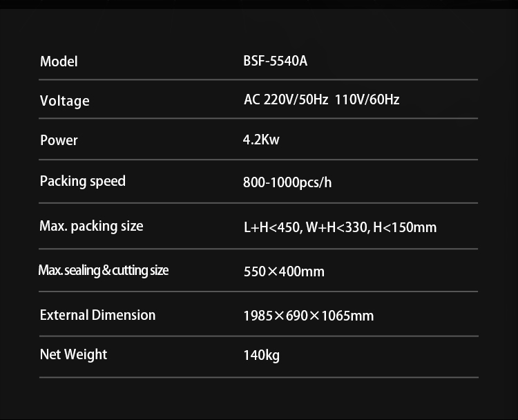518x420 pixels.
Task: Select the BSF-5540A model number
Action: pos(275,61)
